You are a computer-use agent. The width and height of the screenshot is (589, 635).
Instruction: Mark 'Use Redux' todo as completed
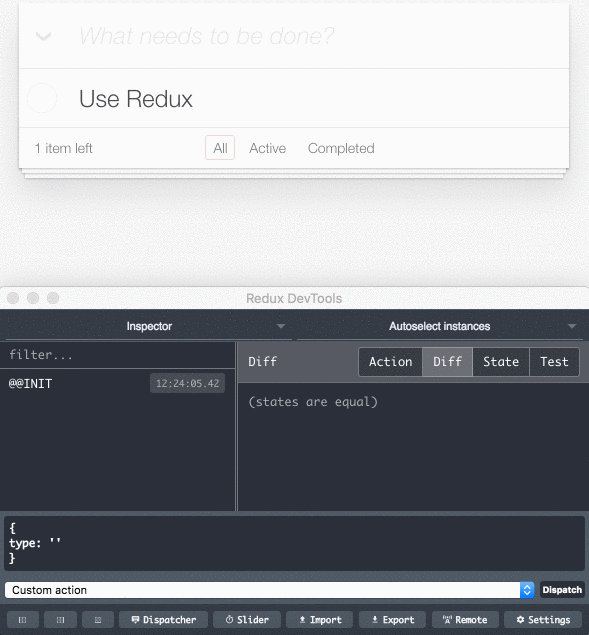[42, 98]
